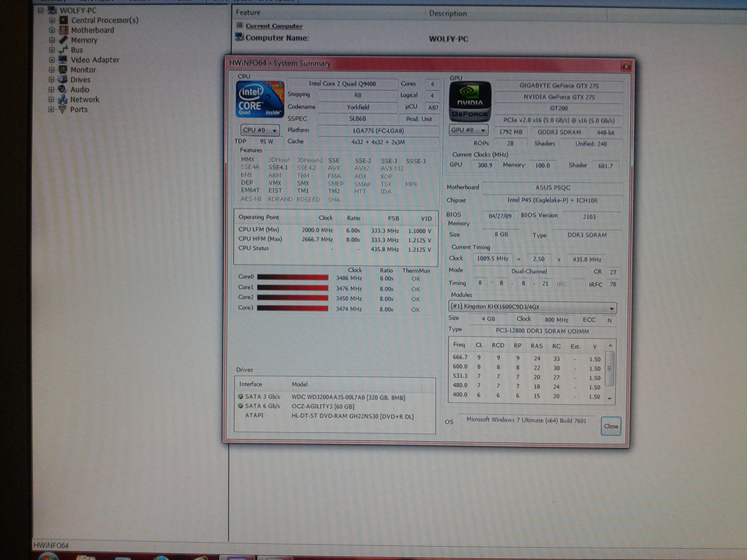The height and width of the screenshot is (560, 747).
Task: Click OCZ-AGILITY3 SATA 6 Gb/s status icon
Action: (241, 406)
